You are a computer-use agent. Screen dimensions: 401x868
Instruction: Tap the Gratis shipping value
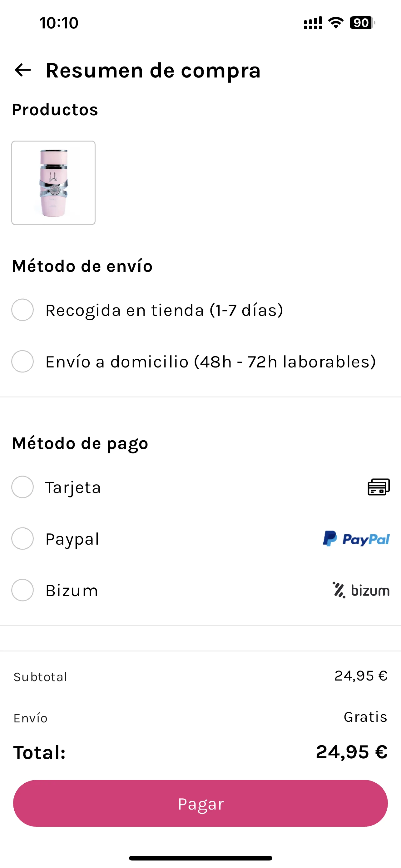366,717
